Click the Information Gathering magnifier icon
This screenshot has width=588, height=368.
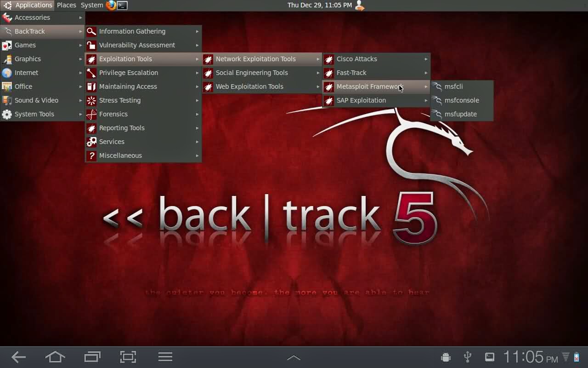[x=91, y=31]
